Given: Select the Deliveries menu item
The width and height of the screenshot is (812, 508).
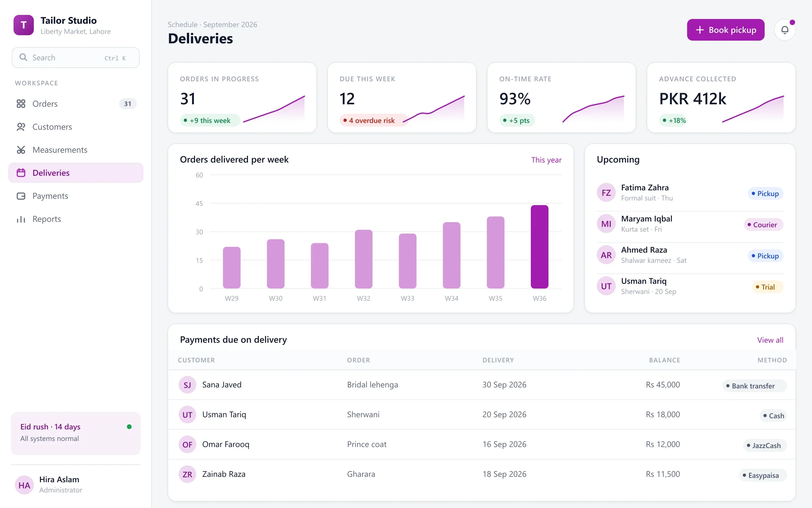Looking at the screenshot, I should coord(76,173).
